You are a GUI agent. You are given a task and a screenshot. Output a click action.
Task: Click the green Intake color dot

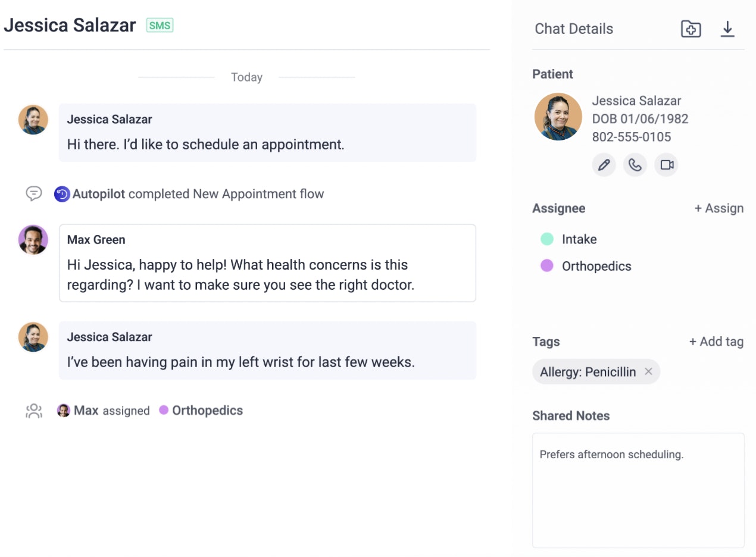pos(546,239)
